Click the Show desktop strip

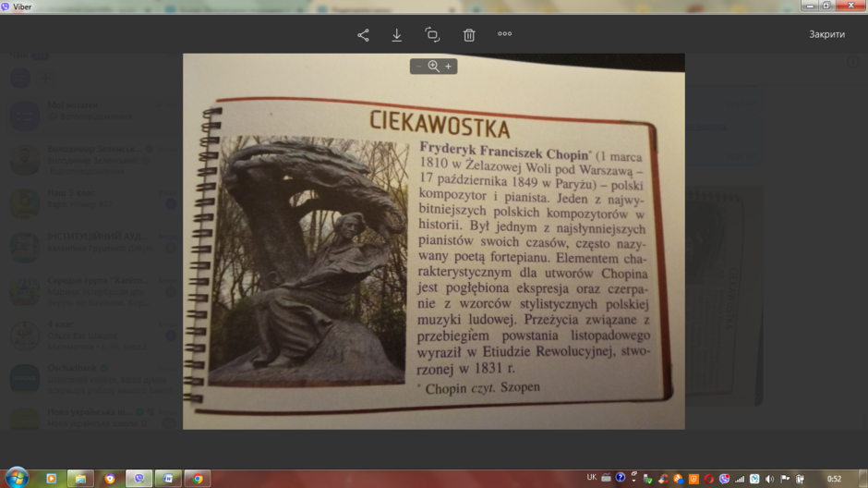863,479
